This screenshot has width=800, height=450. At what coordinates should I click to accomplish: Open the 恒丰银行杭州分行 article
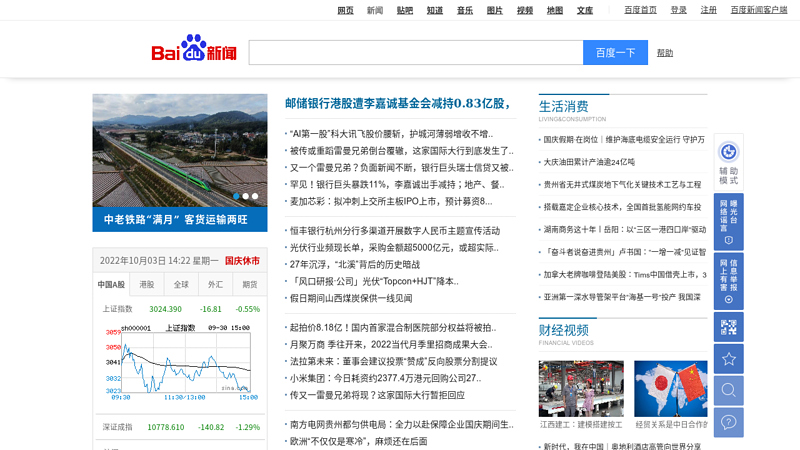click(395, 231)
